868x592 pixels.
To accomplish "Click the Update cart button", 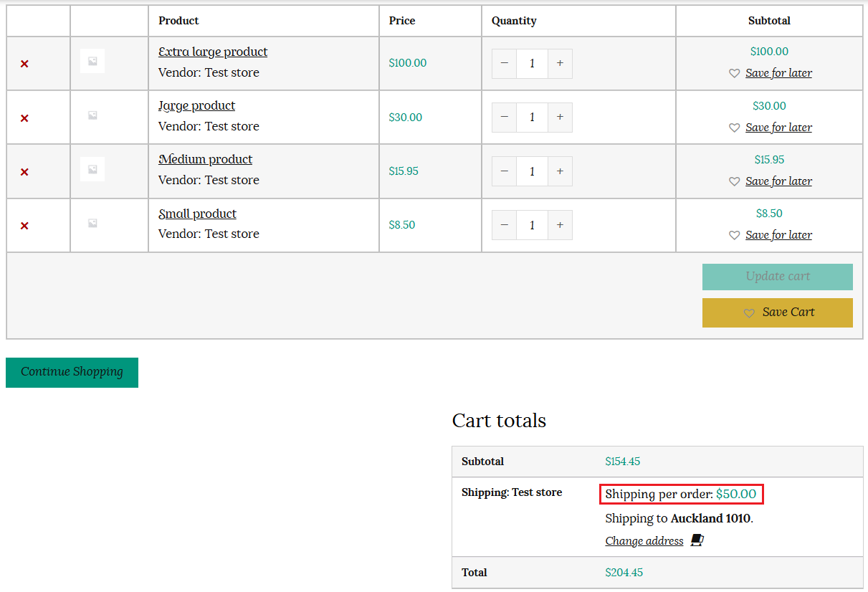I will tap(778, 277).
